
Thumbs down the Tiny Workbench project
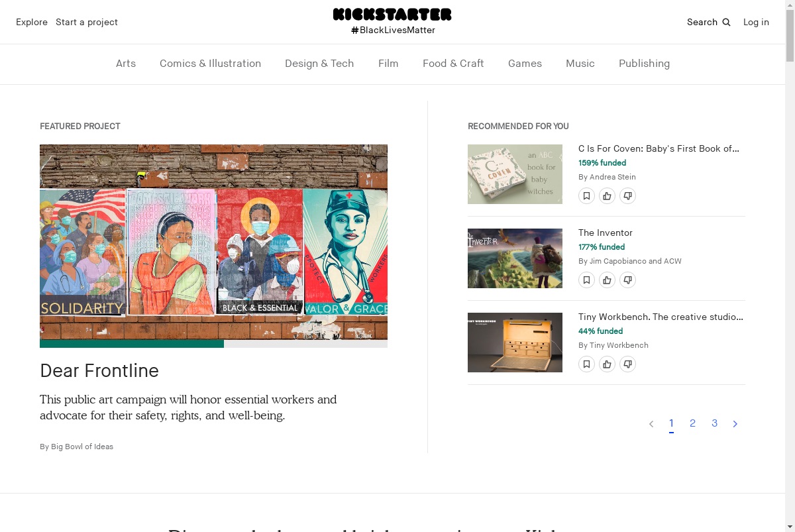pyautogui.click(x=627, y=364)
